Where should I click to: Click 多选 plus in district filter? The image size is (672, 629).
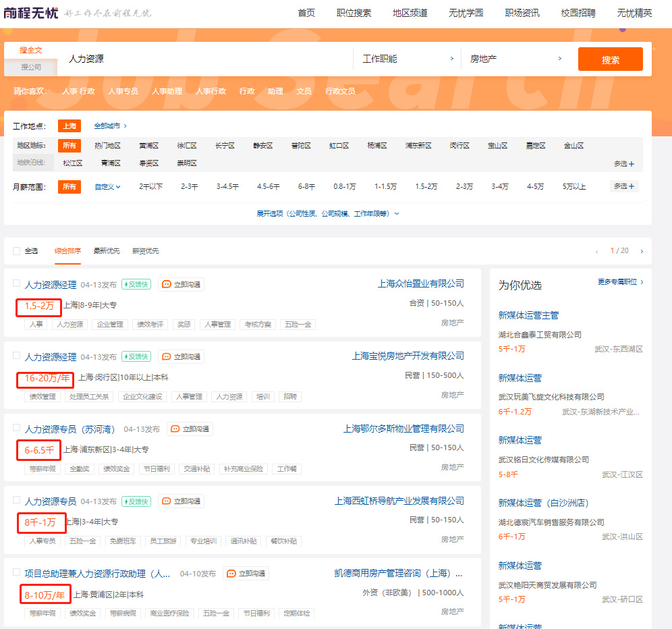pyautogui.click(x=624, y=164)
